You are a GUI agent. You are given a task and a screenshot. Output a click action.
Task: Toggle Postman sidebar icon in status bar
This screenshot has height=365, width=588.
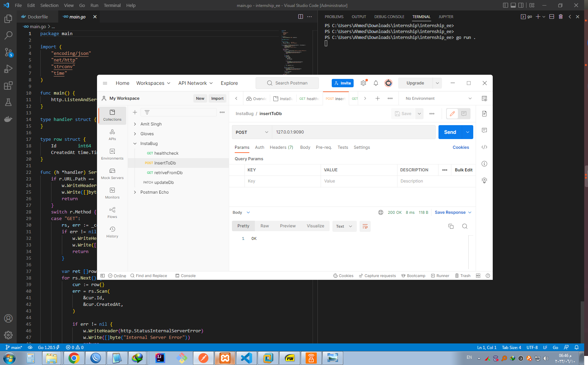(x=103, y=276)
